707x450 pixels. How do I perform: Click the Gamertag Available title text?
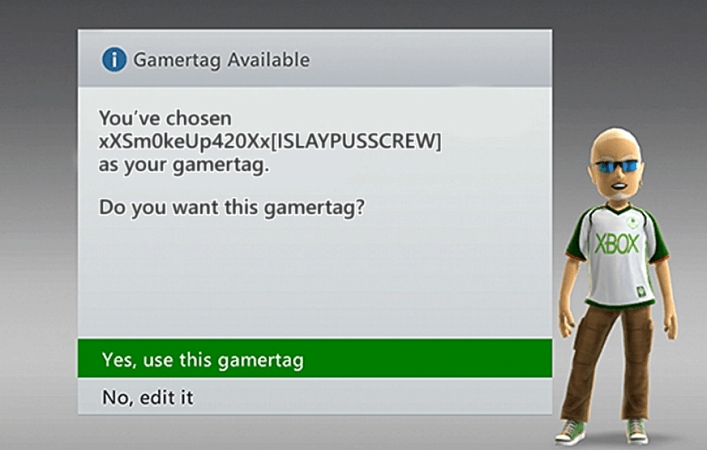pyautogui.click(x=221, y=60)
